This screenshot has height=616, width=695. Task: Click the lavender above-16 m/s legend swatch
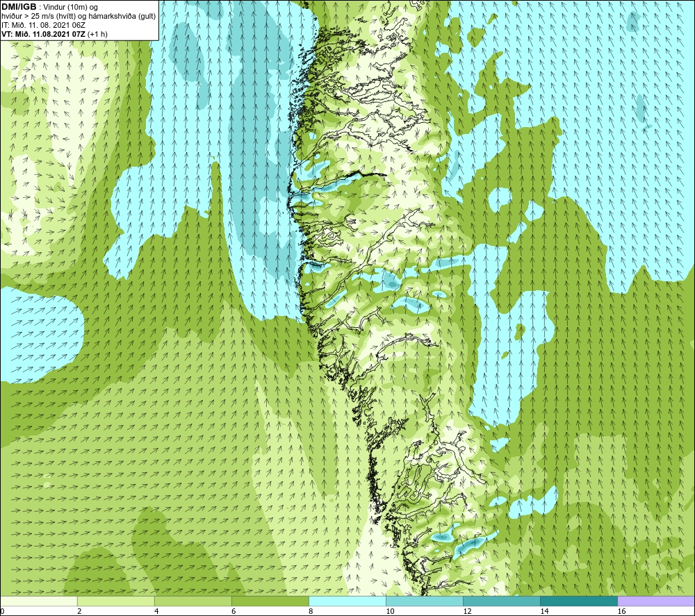(x=656, y=601)
